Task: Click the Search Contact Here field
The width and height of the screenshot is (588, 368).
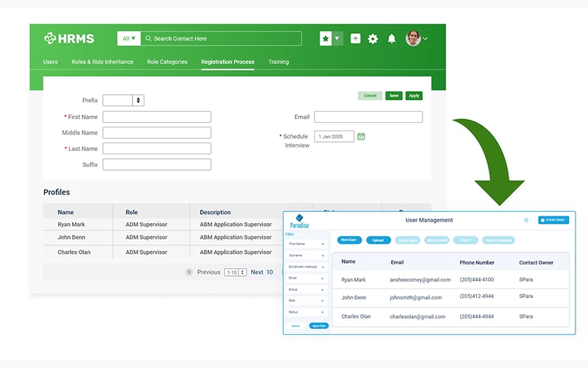Action: tap(221, 38)
